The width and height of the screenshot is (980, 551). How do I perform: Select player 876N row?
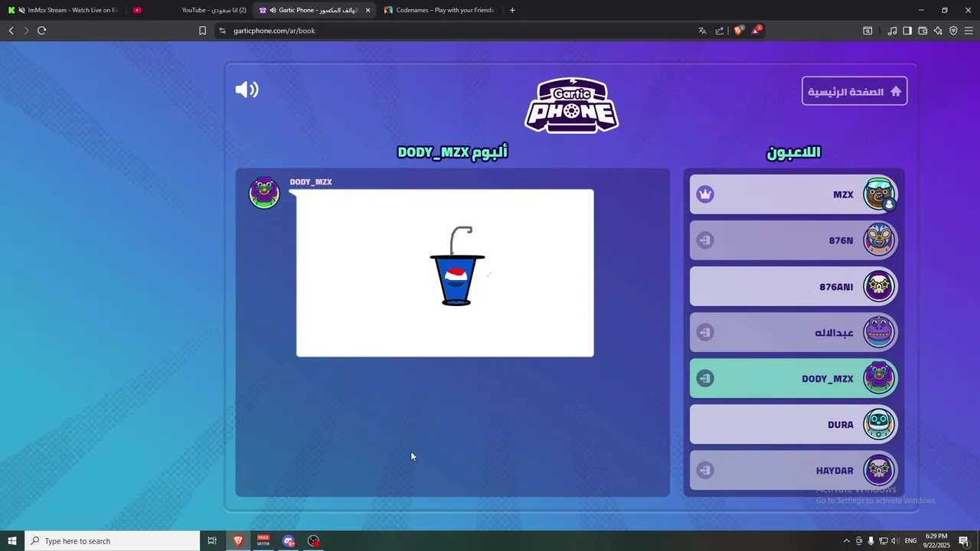793,240
